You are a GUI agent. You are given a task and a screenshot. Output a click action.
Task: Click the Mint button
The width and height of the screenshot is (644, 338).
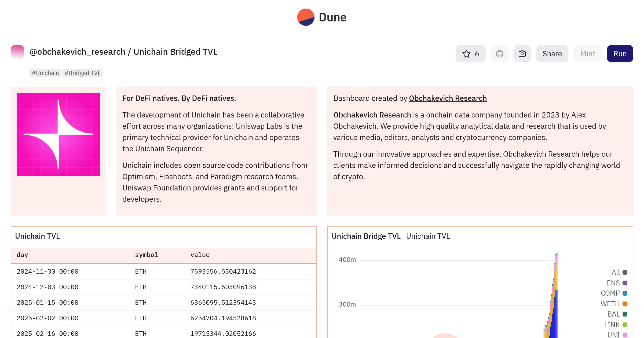tap(587, 54)
